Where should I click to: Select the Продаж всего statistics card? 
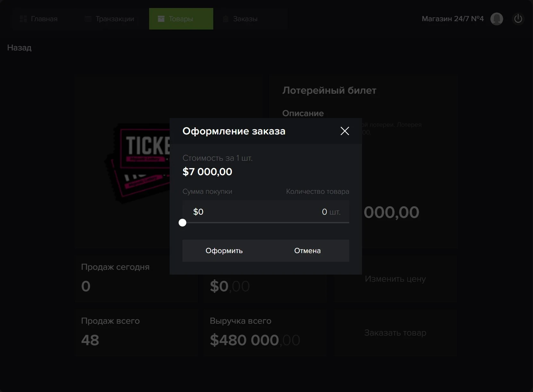tap(136, 333)
